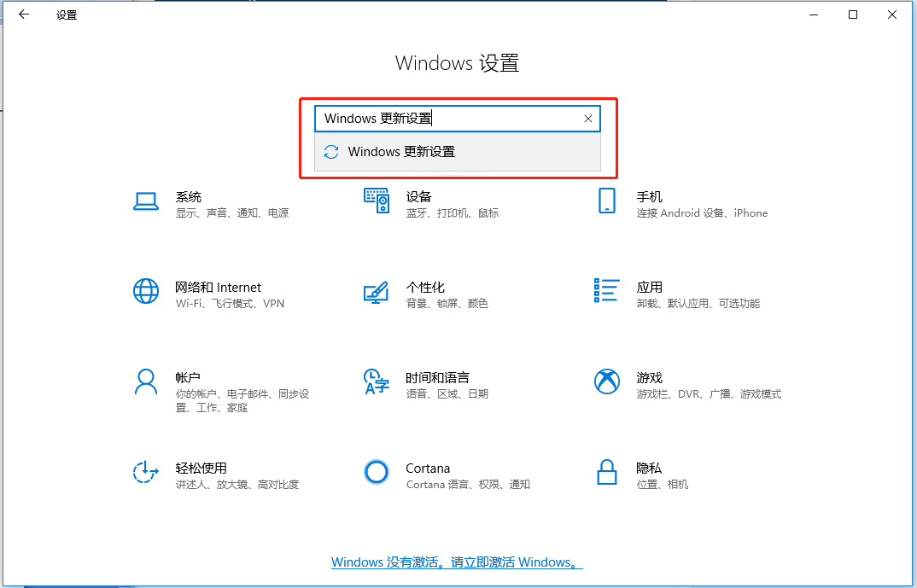Click 你的帐户、电子邮件 description text
Viewport: 917px width, 588px height.
tap(242, 401)
